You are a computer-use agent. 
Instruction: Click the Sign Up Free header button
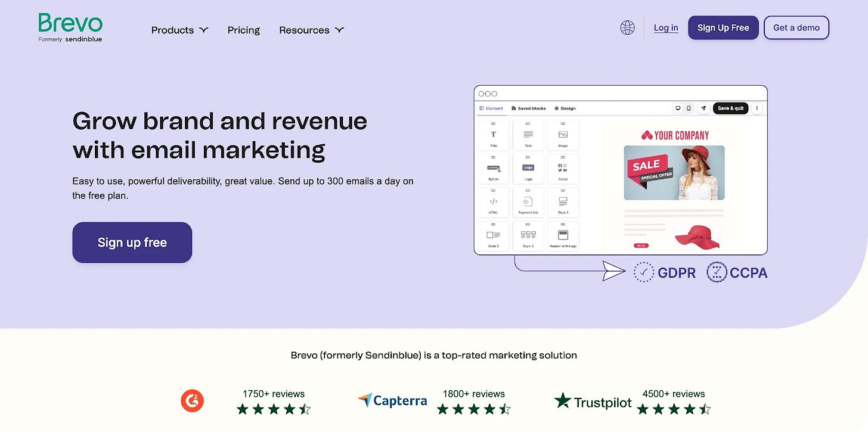(x=723, y=27)
